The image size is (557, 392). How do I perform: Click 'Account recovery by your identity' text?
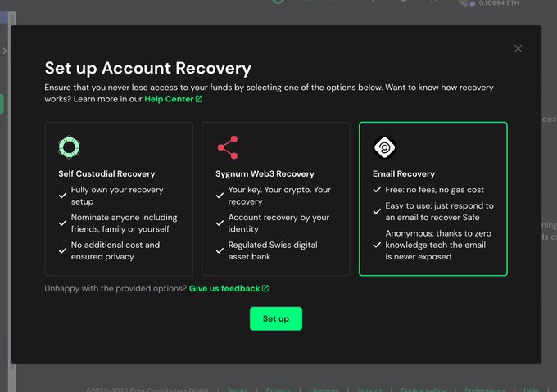coord(278,223)
